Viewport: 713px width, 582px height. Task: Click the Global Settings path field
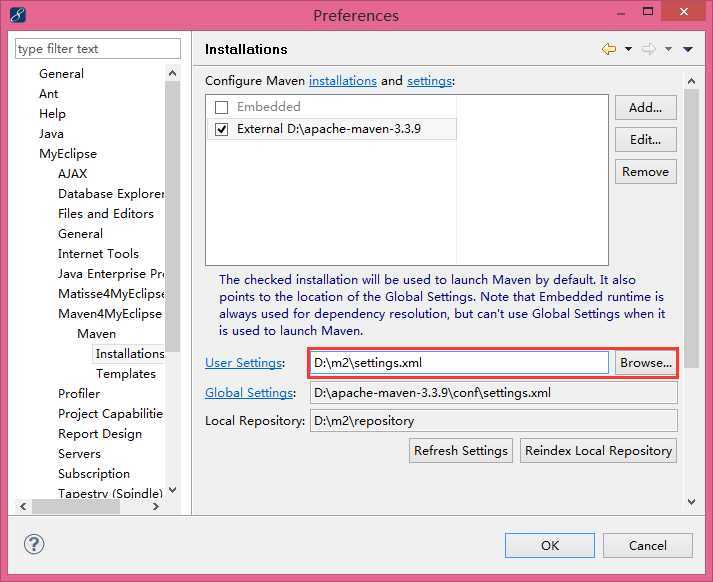pos(494,392)
